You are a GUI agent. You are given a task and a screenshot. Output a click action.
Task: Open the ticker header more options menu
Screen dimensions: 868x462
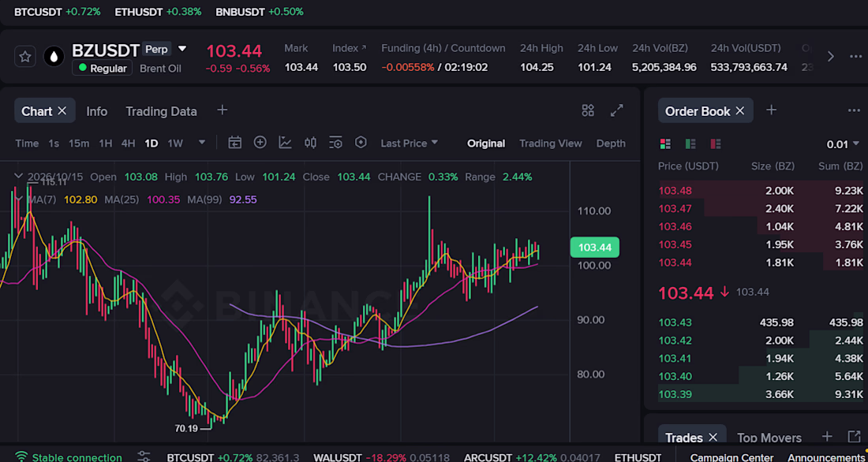click(856, 57)
